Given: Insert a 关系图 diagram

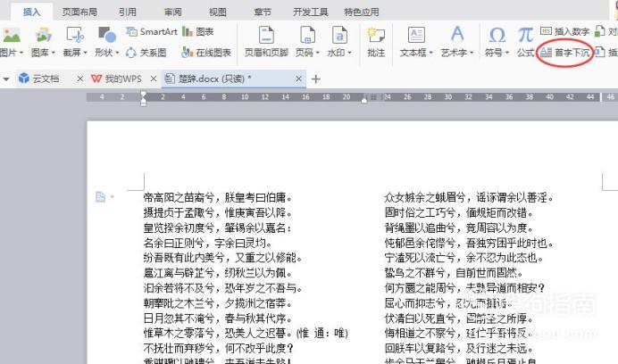Looking at the screenshot, I should point(146,53).
